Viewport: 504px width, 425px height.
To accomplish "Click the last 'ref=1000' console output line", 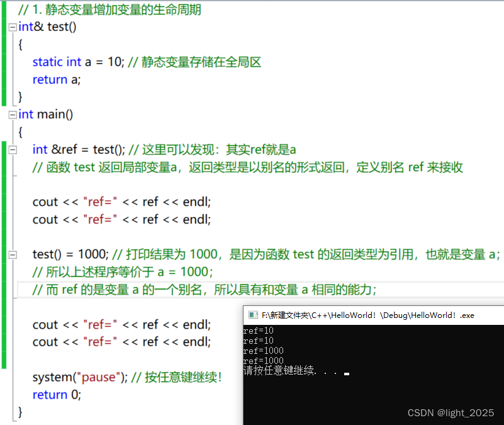I will pos(264,361).
